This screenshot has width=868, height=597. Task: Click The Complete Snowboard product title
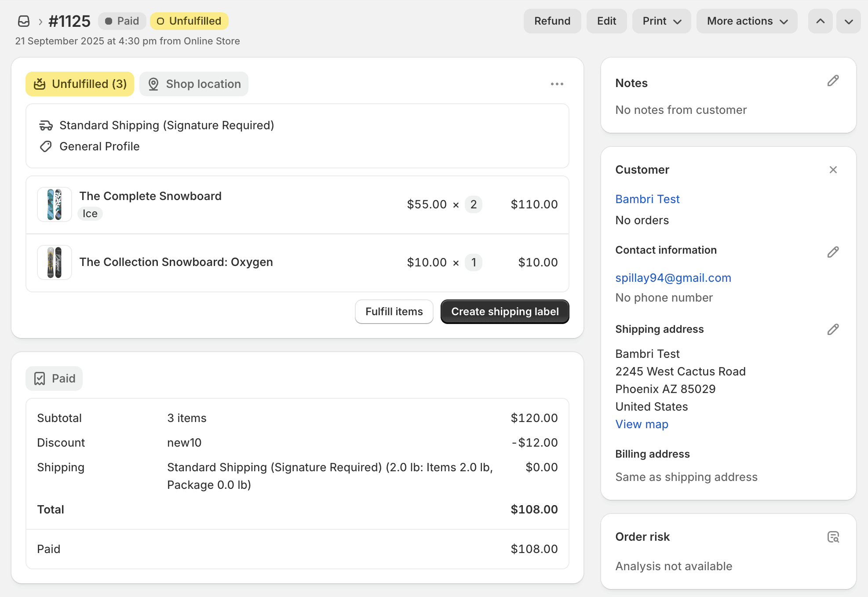(x=150, y=196)
